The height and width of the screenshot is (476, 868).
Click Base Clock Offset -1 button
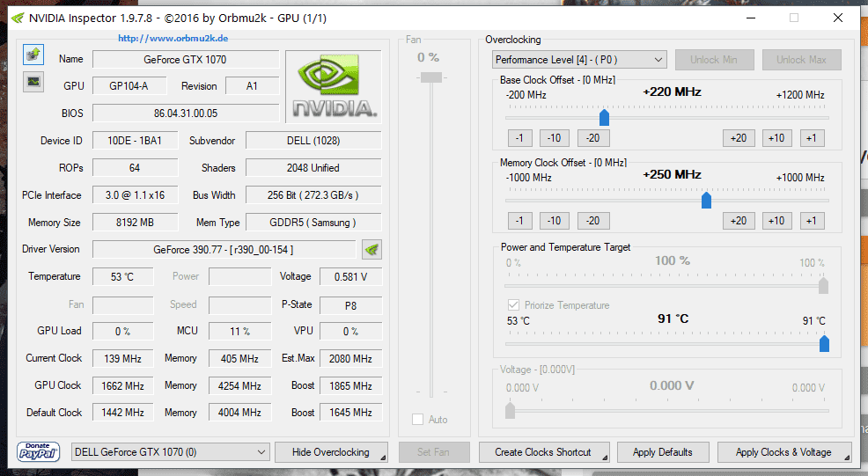click(x=519, y=138)
